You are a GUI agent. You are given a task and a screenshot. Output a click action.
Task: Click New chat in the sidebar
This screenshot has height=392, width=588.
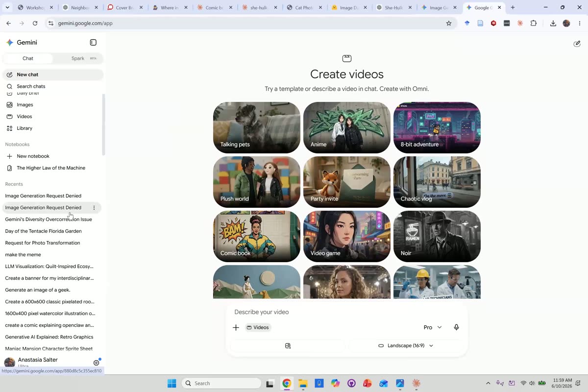[53, 74]
